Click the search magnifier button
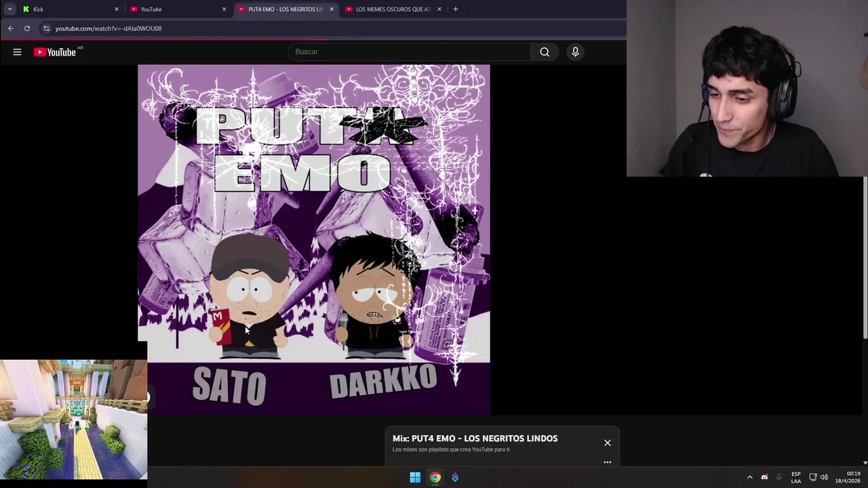Viewport: 868px width, 488px height. coord(545,52)
